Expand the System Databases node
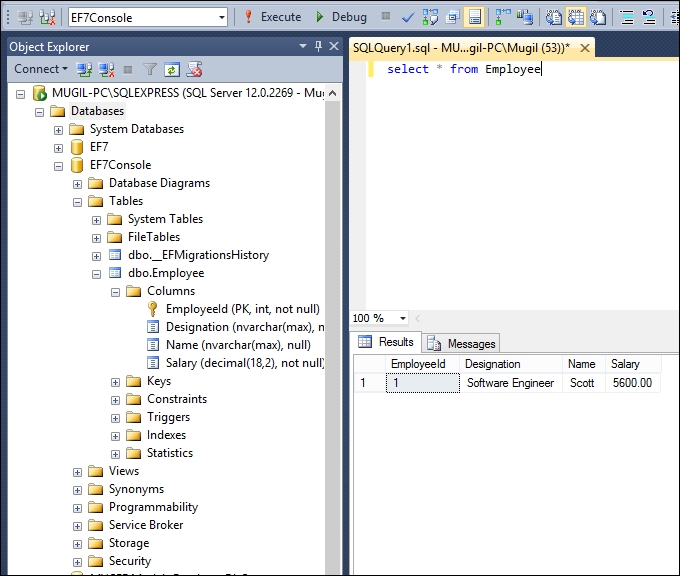The image size is (680, 576). [x=58, y=130]
